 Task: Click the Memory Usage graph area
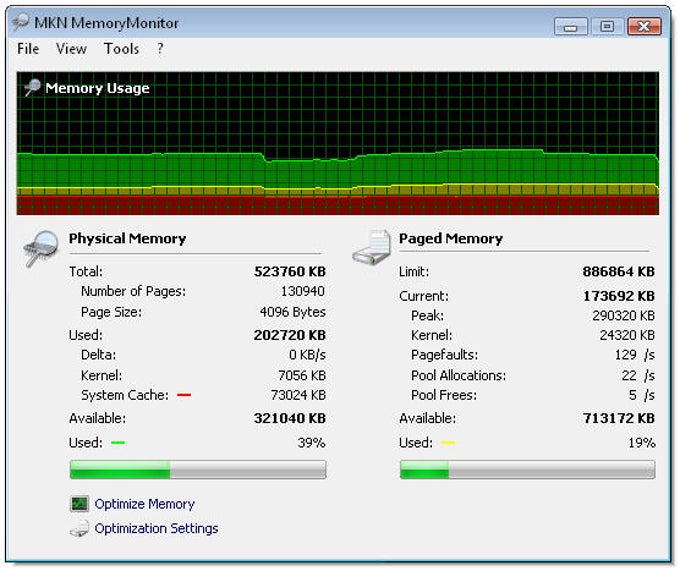click(x=337, y=143)
